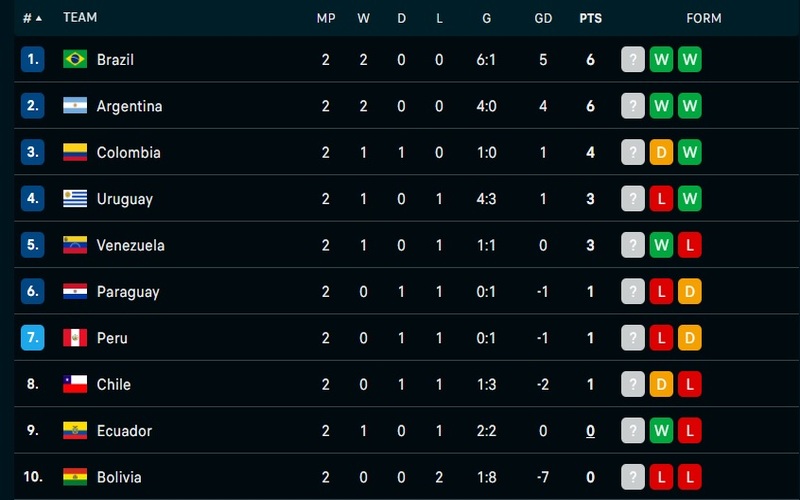
Task: Click the Uruguay flag icon
Action: (x=75, y=198)
